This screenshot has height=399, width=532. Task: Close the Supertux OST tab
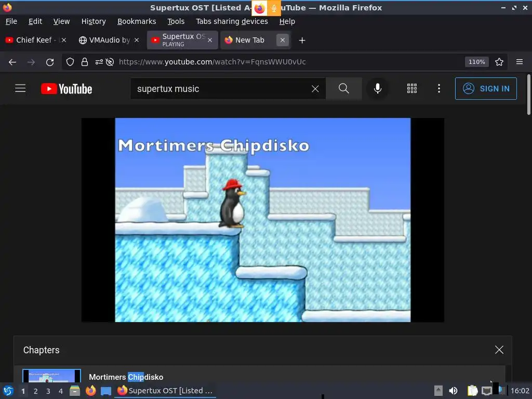pyautogui.click(x=210, y=40)
